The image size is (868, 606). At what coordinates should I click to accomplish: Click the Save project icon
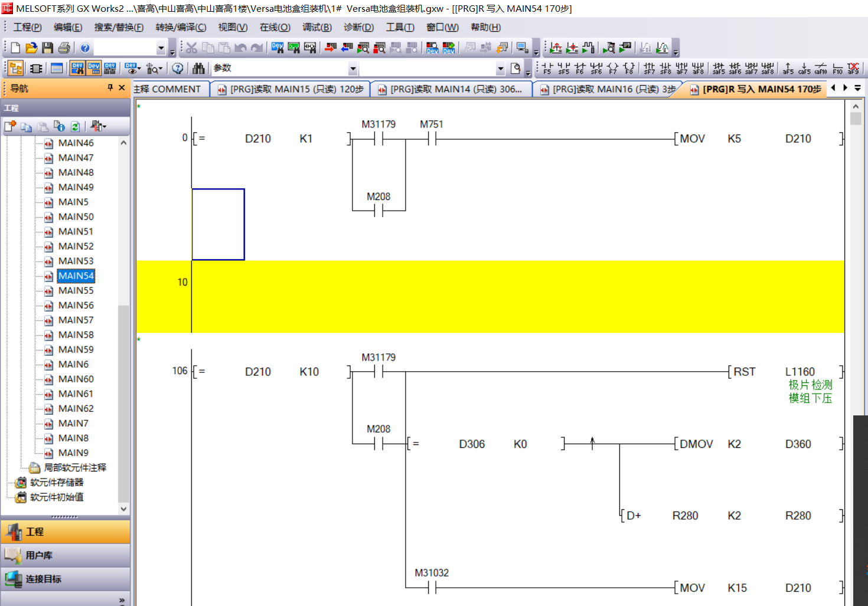(x=48, y=48)
